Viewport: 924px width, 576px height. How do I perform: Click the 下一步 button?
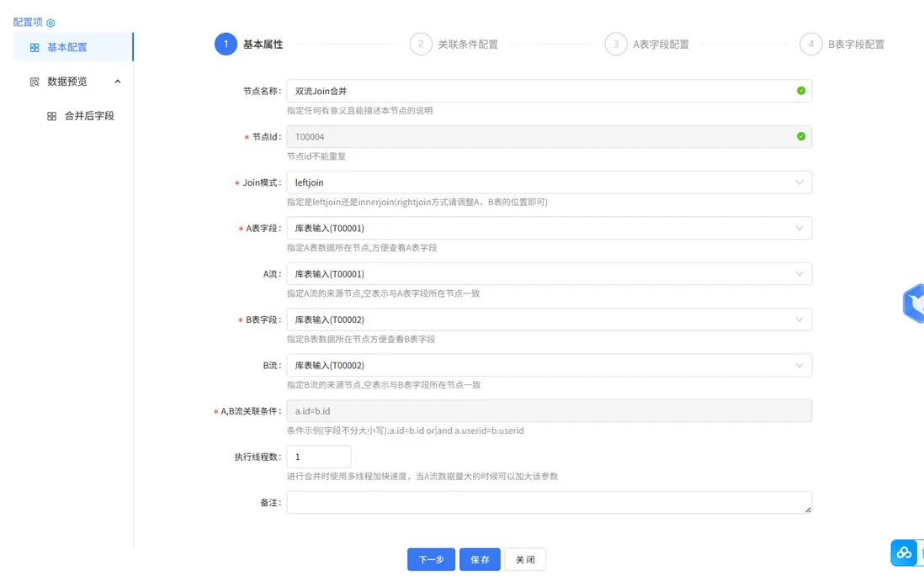point(431,559)
